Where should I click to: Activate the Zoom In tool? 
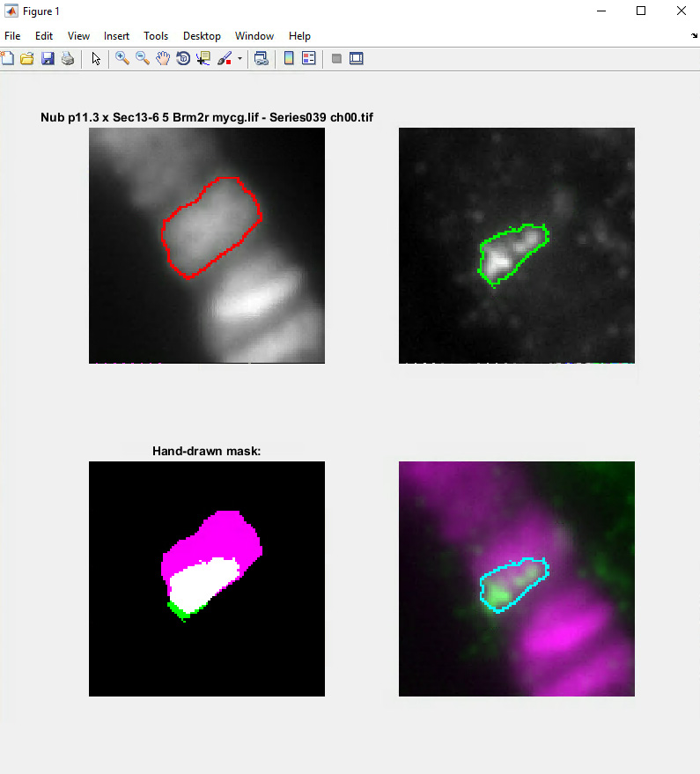coord(122,58)
